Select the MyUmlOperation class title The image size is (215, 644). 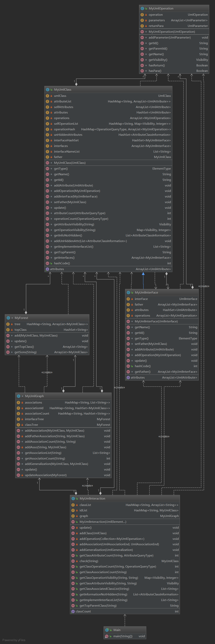[x=161, y=9]
